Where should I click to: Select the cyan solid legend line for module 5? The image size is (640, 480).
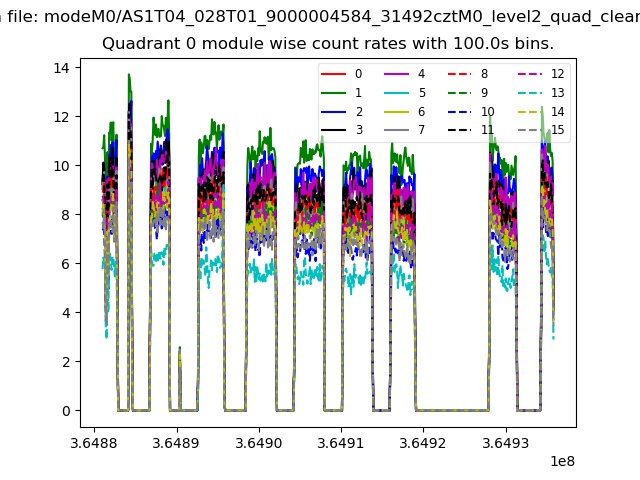398,93
